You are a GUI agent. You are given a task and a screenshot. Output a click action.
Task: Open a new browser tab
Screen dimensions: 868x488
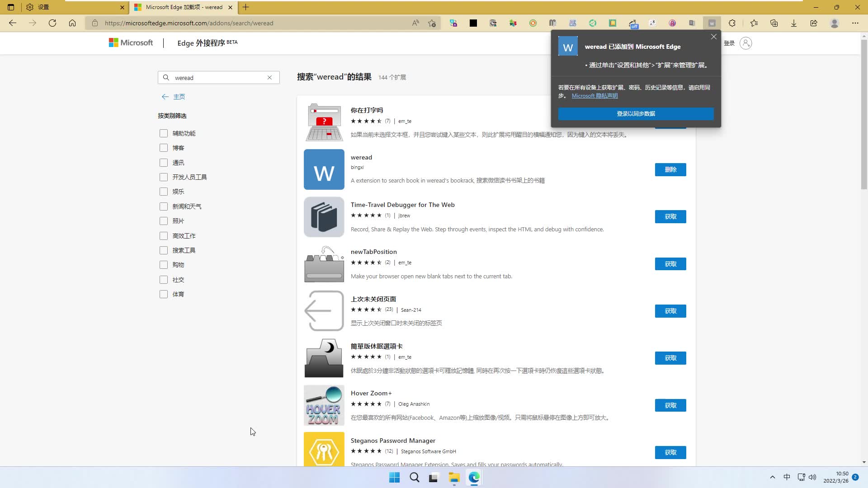pyautogui.click(x=246, y=7)
